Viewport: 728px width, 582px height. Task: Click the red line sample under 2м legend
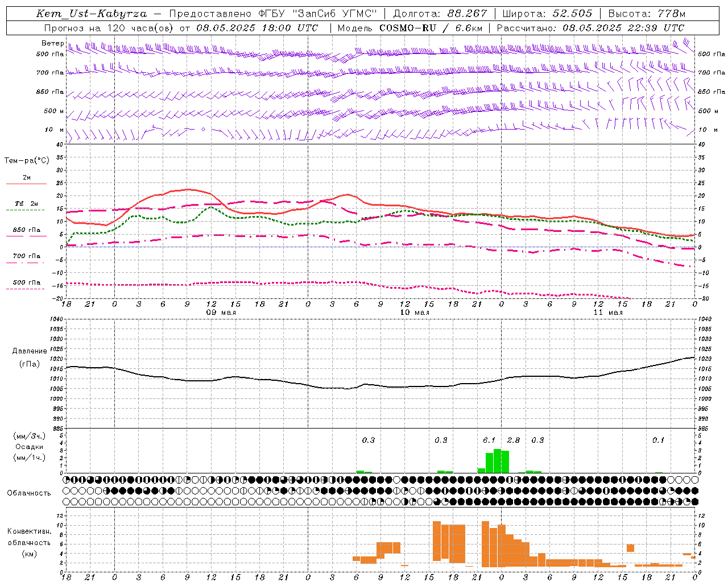coord(26,184)
